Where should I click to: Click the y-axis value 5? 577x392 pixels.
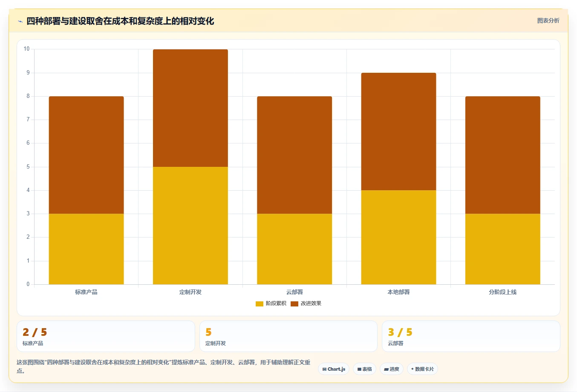[28, 167]
